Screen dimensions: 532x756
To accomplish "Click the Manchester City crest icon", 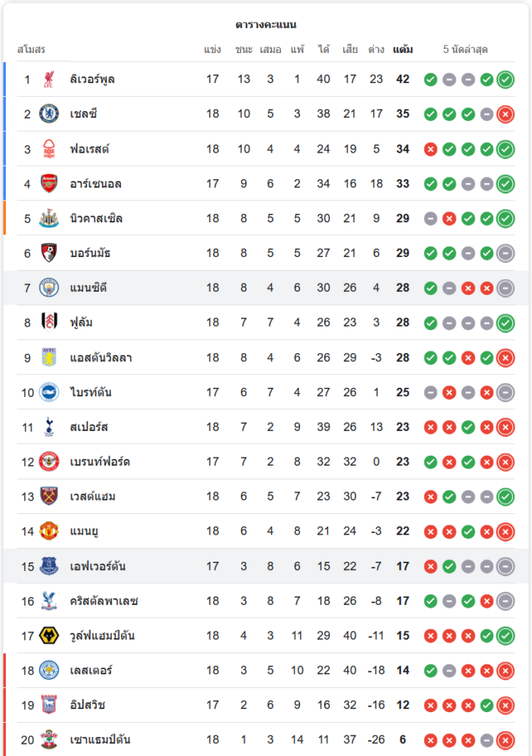I will coord(49,288).
